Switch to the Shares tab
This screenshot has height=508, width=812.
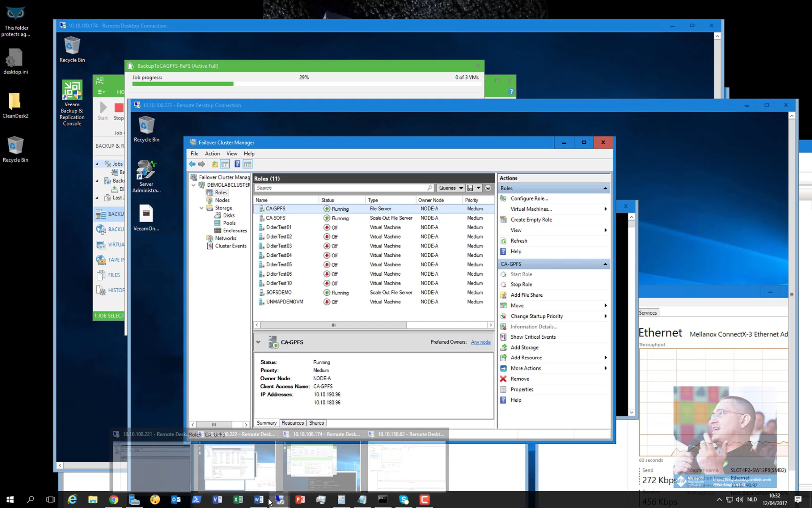(x=316, y=423)
